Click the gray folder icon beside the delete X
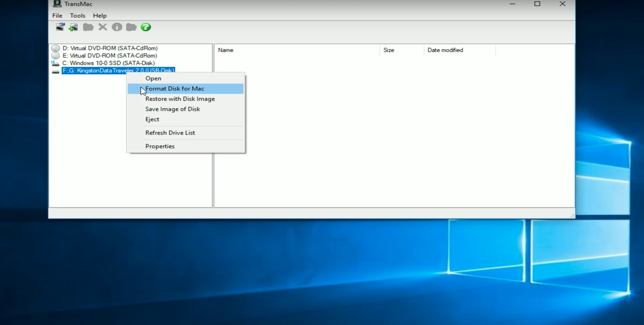The height and width of the screenshot is (325, 644). click(88, 27)
